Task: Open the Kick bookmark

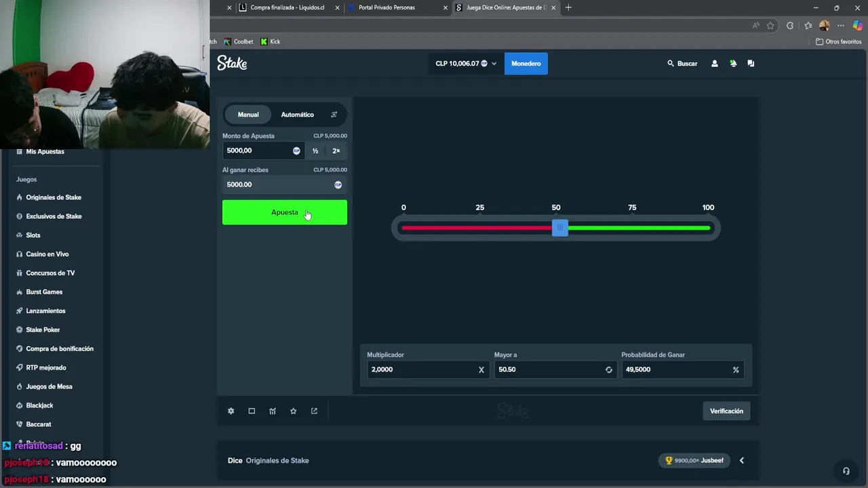Action: point(271,41)
